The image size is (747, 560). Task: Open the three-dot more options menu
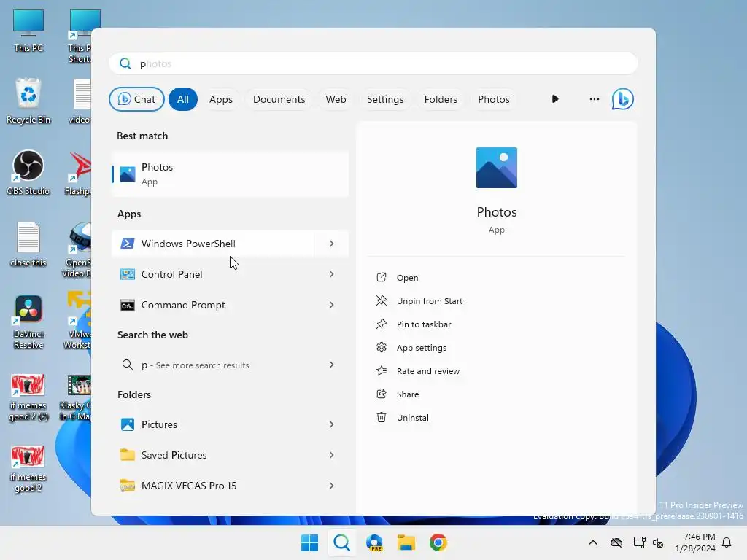[x=594, y=99]
